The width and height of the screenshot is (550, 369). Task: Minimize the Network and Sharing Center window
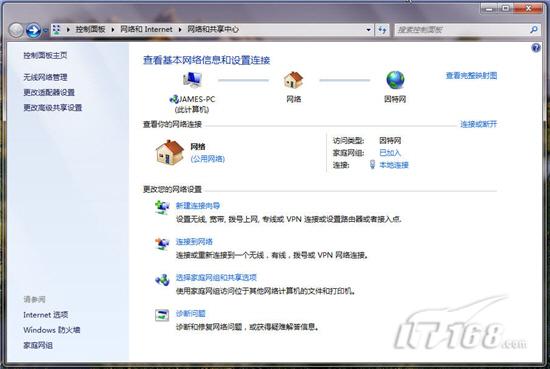tap(489, 8)
